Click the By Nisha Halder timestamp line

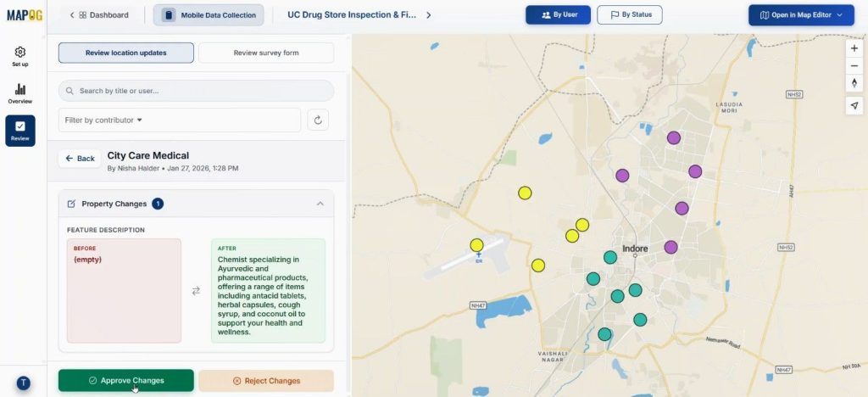point(173,168)
